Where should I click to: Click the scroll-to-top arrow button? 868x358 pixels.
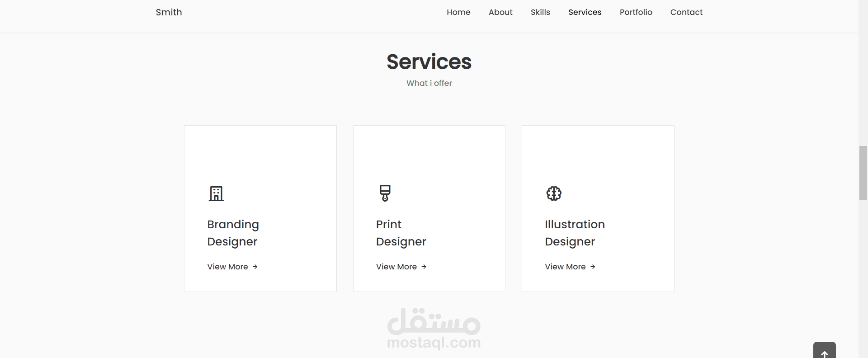point(824,350)
